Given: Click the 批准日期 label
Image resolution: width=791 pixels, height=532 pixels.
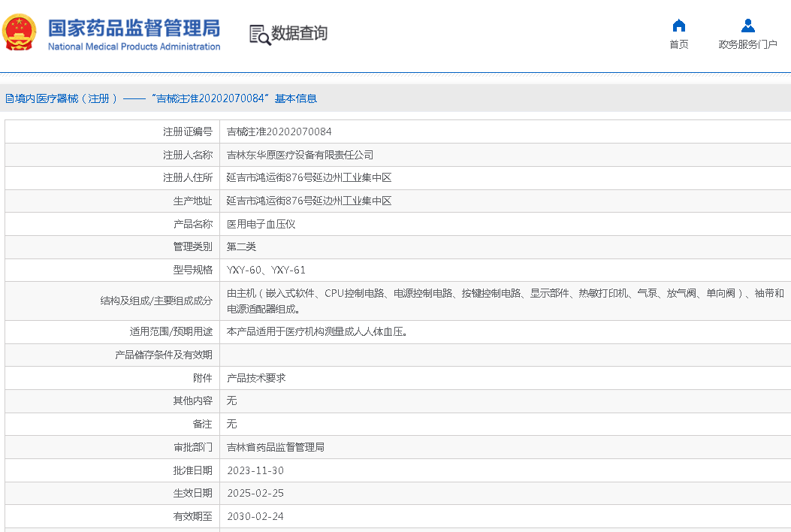Looking at the screenshot, I should click(193, 470).
